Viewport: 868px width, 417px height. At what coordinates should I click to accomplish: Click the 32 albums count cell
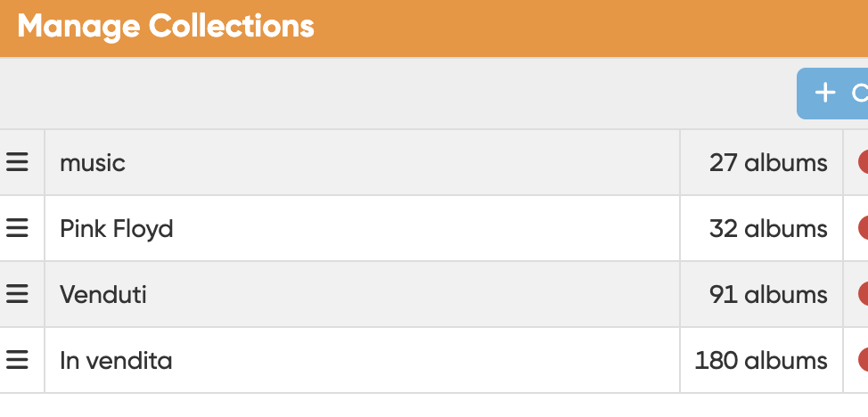(x=768, y=229)
